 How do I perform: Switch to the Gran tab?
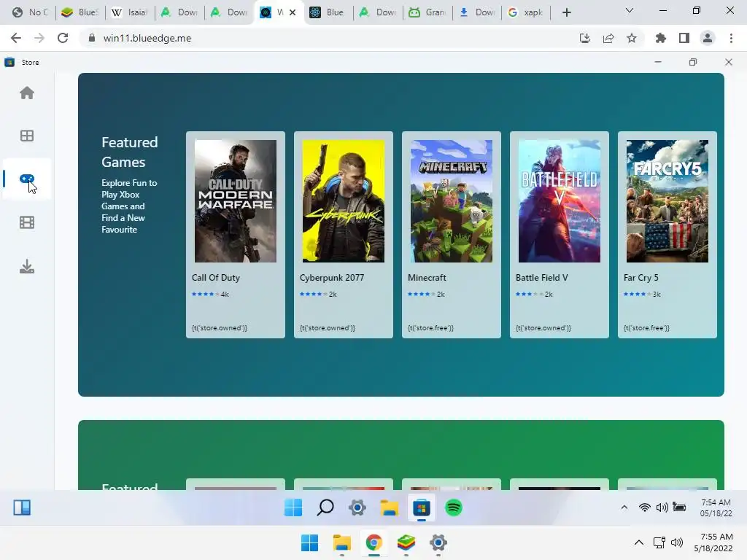pos(427,12)
